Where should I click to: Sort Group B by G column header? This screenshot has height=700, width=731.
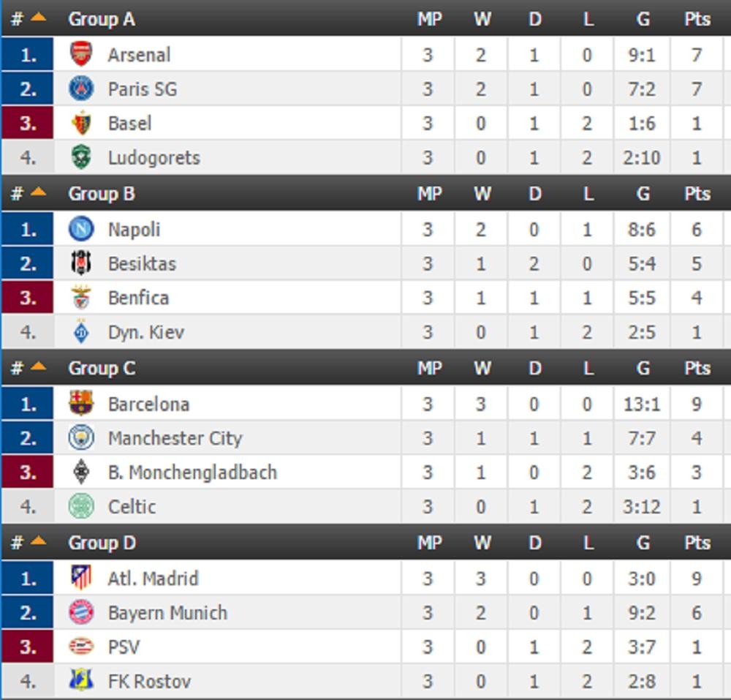point(643,194)
